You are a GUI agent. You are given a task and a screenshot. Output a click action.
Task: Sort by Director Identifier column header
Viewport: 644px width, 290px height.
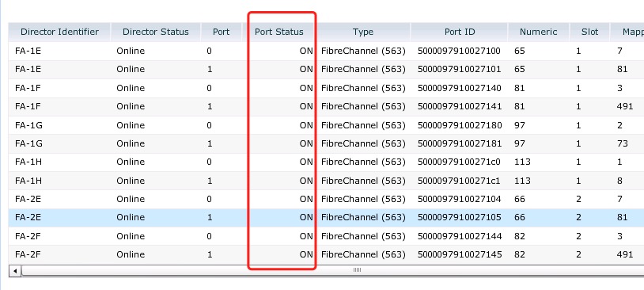tap(59, 32)
